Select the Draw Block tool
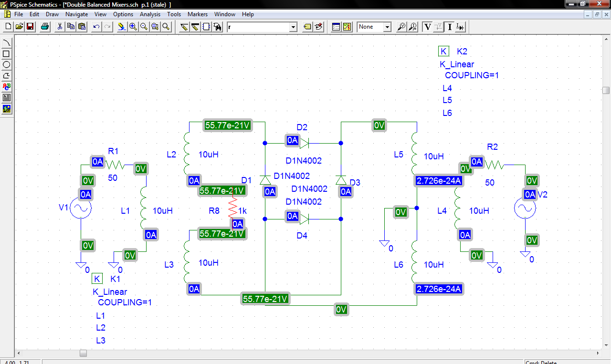 (x=206, y=27)
